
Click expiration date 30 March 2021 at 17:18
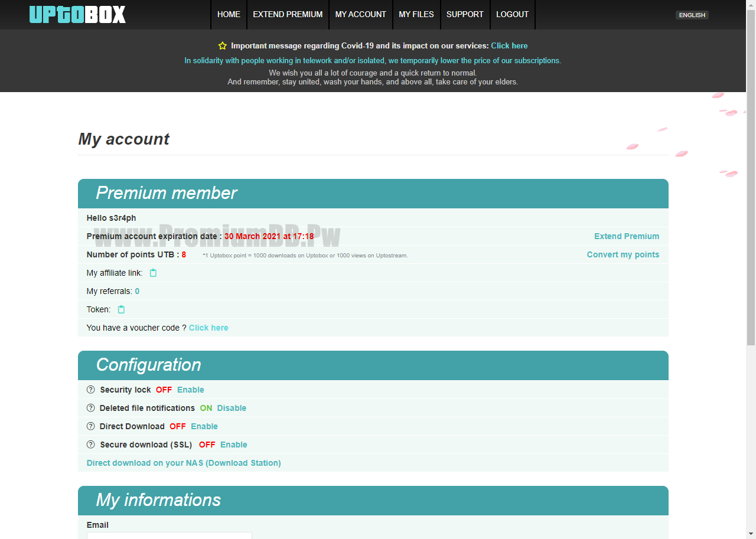point(269,236)
